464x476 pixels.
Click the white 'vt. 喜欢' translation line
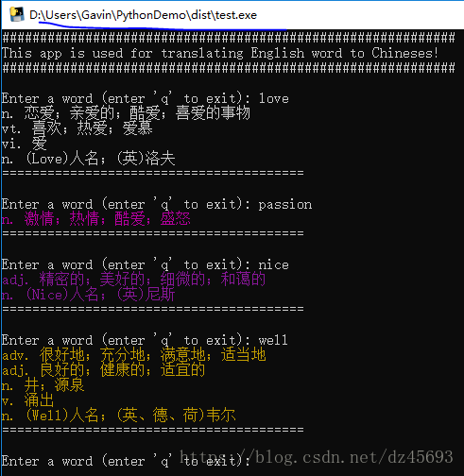(x=77, y=128)
